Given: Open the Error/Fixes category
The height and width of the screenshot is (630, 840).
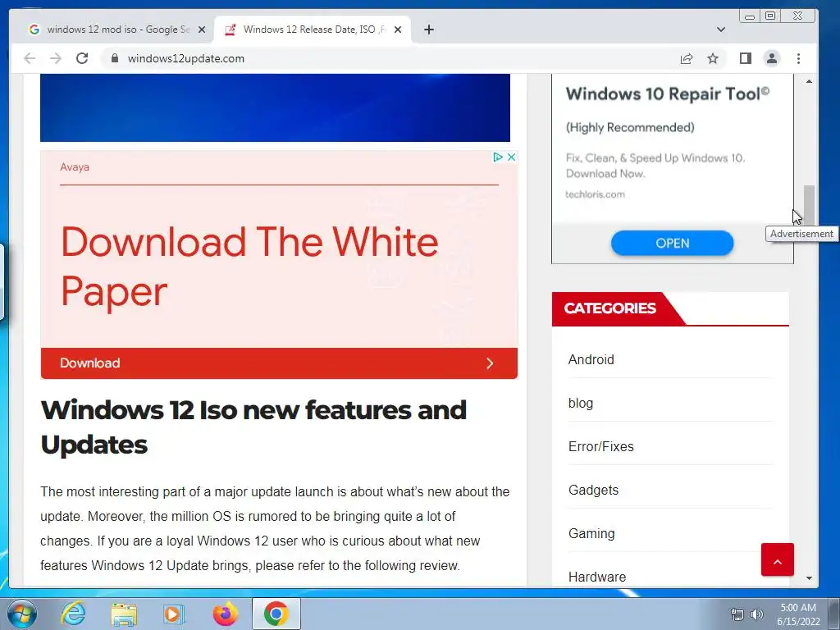Looking at the screenshot, I should tap(600, 446).
